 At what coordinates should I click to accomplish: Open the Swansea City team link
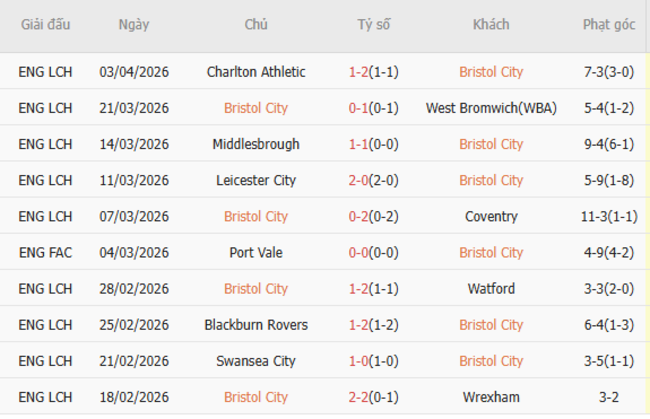256,361
